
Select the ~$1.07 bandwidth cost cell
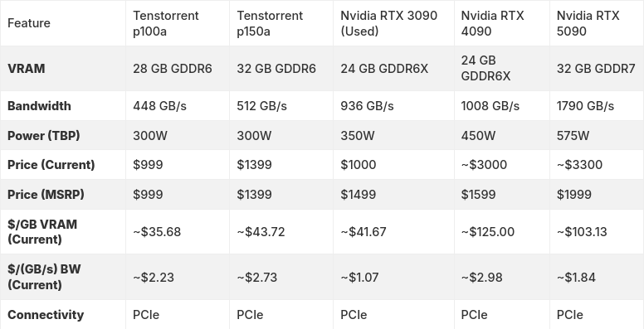pos(360,278)
